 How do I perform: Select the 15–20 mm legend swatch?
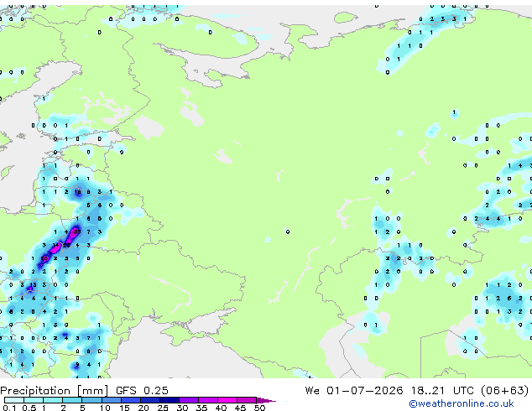pyautogui.click(x=130, y=400)
